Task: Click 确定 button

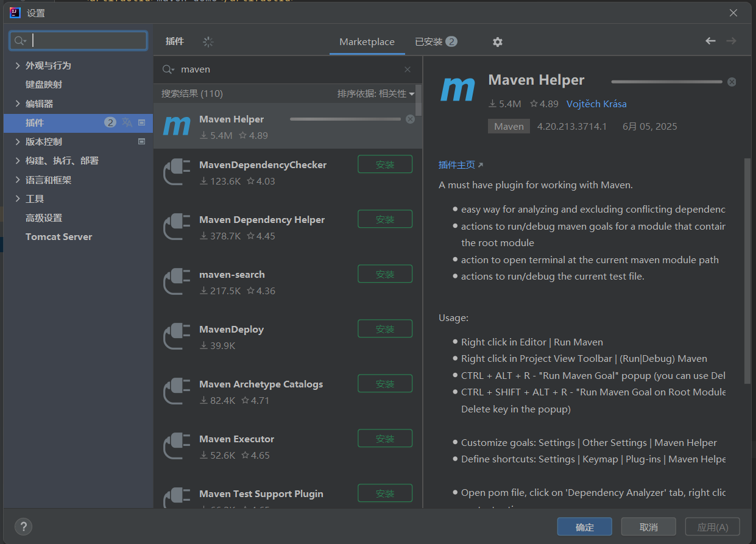Action: (x=585, y=527)
